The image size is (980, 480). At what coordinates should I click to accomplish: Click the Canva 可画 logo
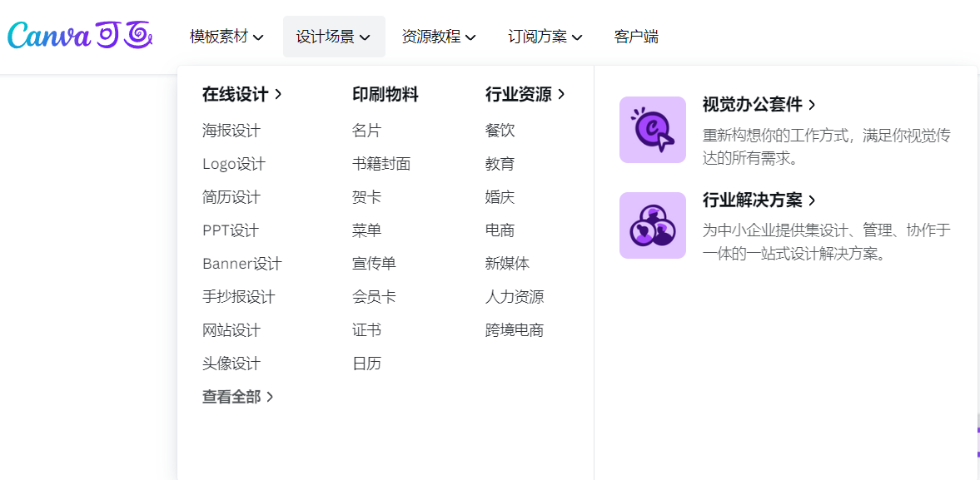coord(80,36)
